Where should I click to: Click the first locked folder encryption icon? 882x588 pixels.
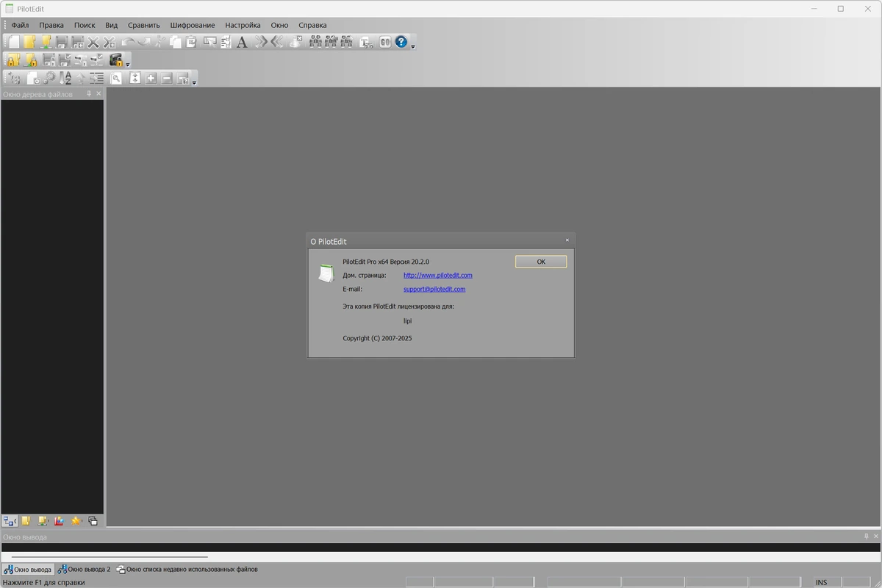point(13,60)
